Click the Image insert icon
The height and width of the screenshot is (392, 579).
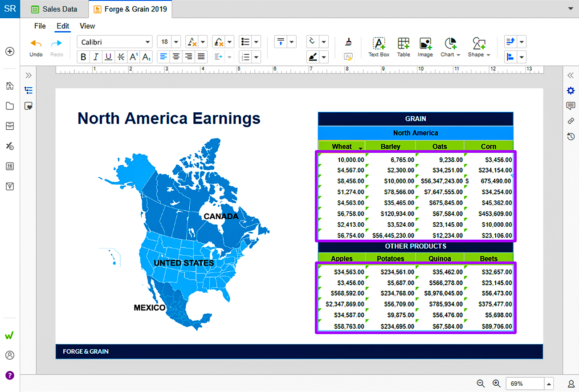pyautogui.click(x=425, y=47)
